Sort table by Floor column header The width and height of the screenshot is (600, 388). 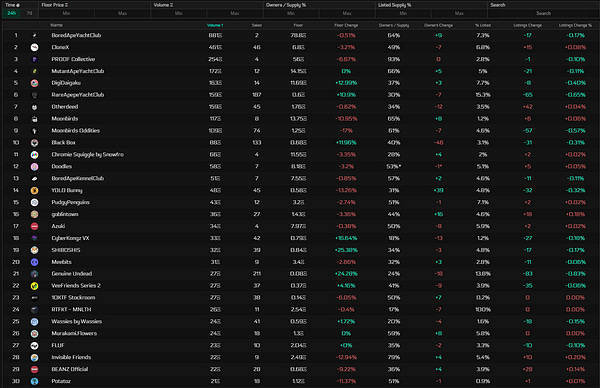tap(298, 25)
